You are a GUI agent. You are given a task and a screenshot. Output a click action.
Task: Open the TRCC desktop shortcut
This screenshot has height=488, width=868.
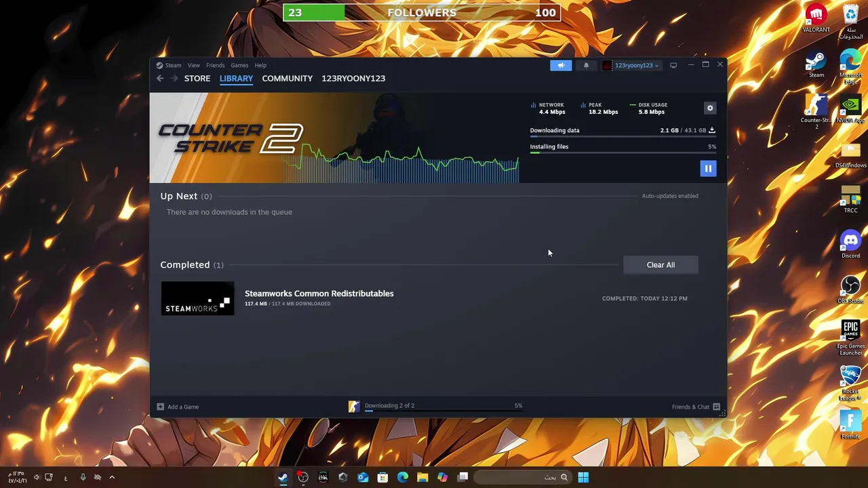point(850,200)
